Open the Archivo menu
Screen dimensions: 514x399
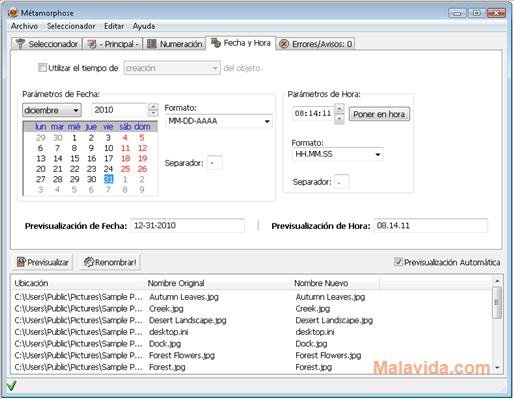click(x=24, y=26)
